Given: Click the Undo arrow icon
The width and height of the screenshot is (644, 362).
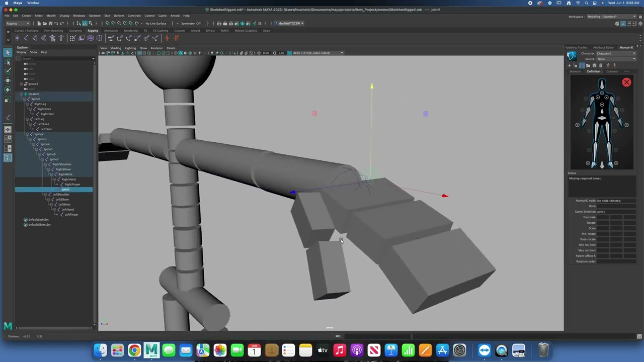Looking at the screenshot, I should pyautogui.click(x=56, y=23).
